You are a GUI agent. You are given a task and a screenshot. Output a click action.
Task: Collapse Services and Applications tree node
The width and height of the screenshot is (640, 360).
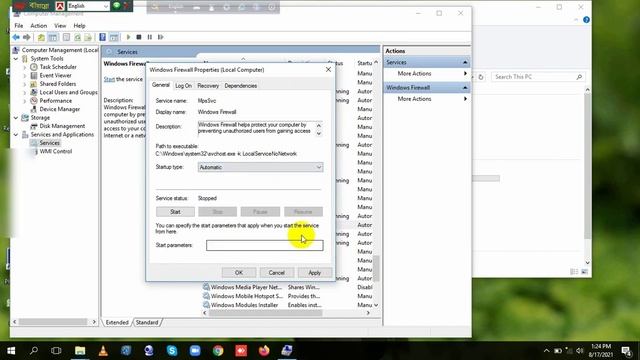16,135
